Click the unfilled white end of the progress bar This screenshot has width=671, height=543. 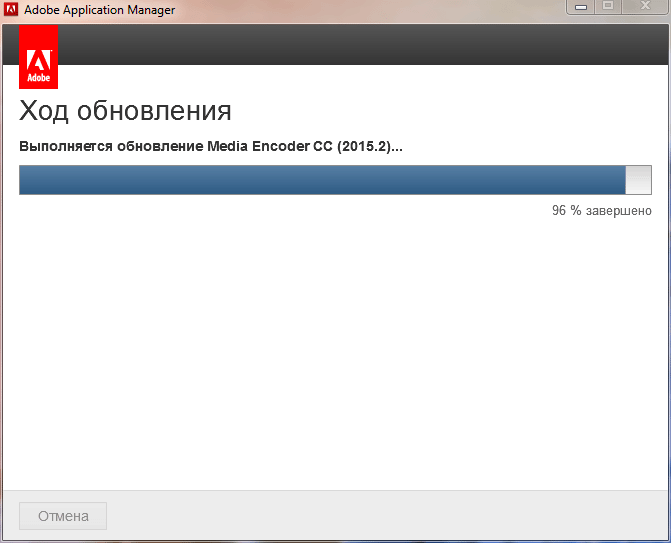click(x=638, y=180)
